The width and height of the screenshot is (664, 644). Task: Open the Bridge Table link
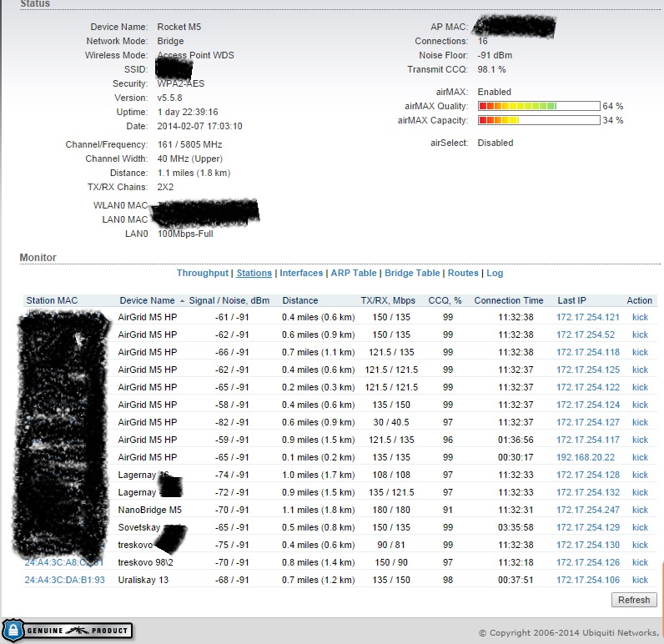[x=412, y=273]
